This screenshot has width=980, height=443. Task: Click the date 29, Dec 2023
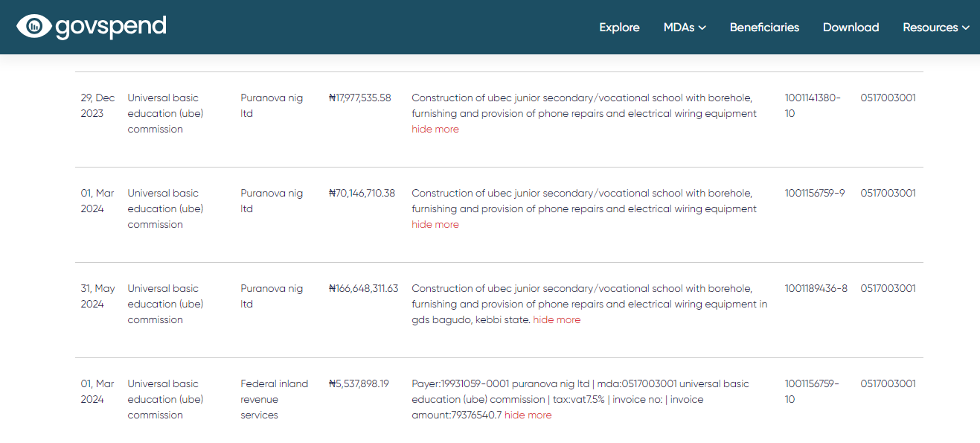pyautogui.click(x=97, y=106)
